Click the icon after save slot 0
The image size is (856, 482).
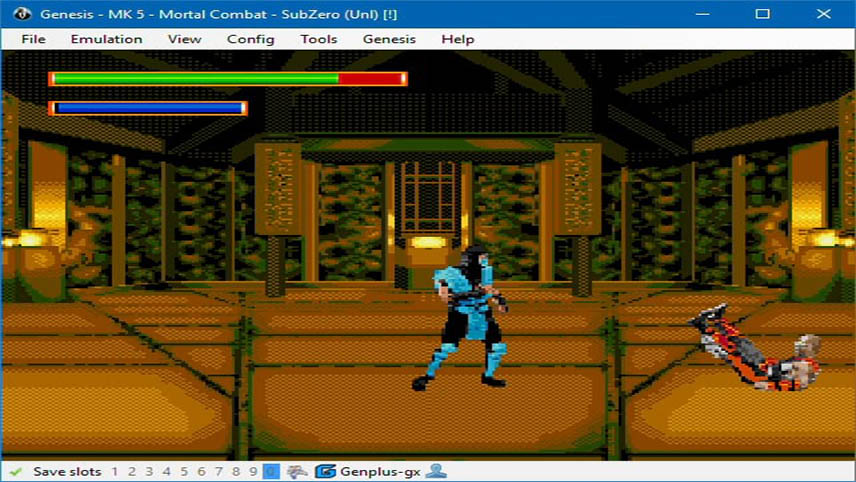296,472
